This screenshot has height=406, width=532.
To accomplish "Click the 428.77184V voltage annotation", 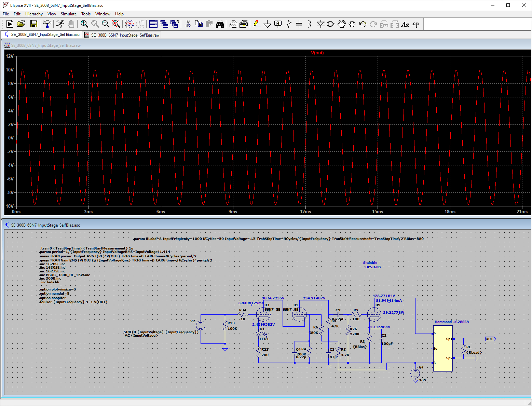I will click(x=384, y=296).
